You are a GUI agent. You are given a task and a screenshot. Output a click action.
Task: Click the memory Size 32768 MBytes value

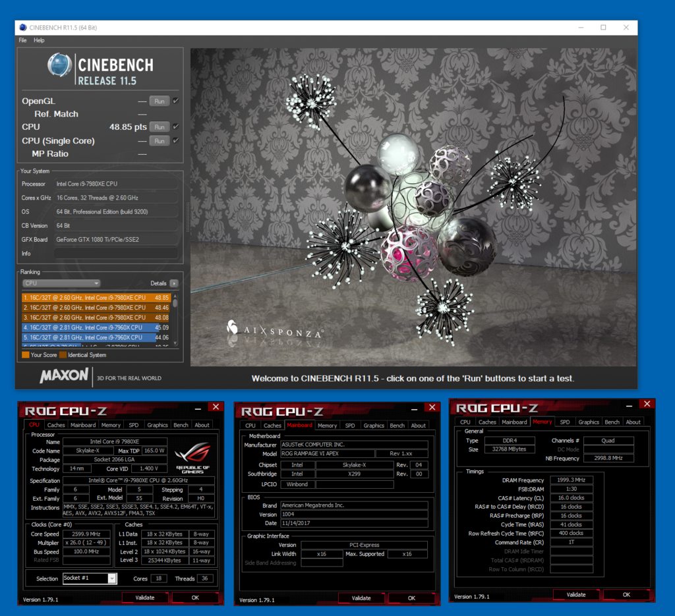[510, 449]
